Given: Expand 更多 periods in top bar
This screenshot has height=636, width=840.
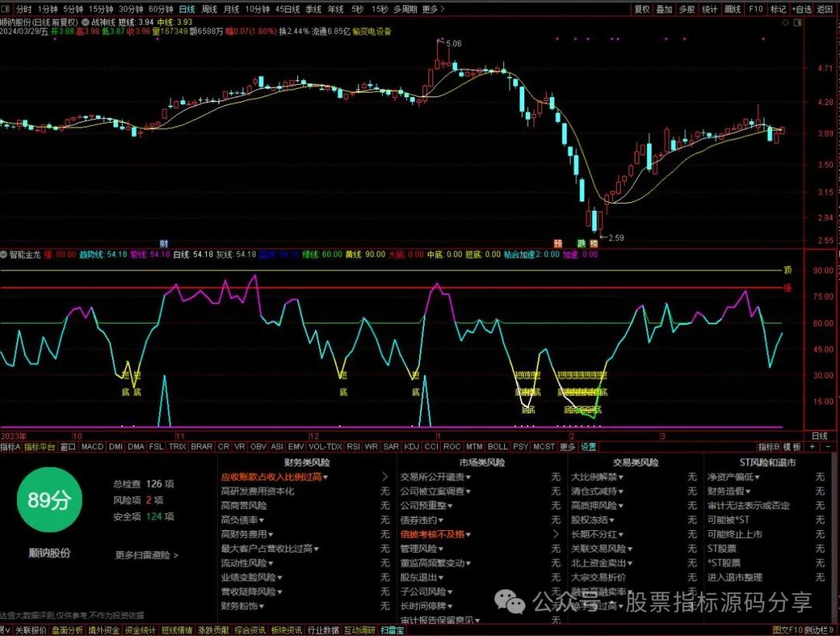Looking at the screenshot, I should (433, 9).
